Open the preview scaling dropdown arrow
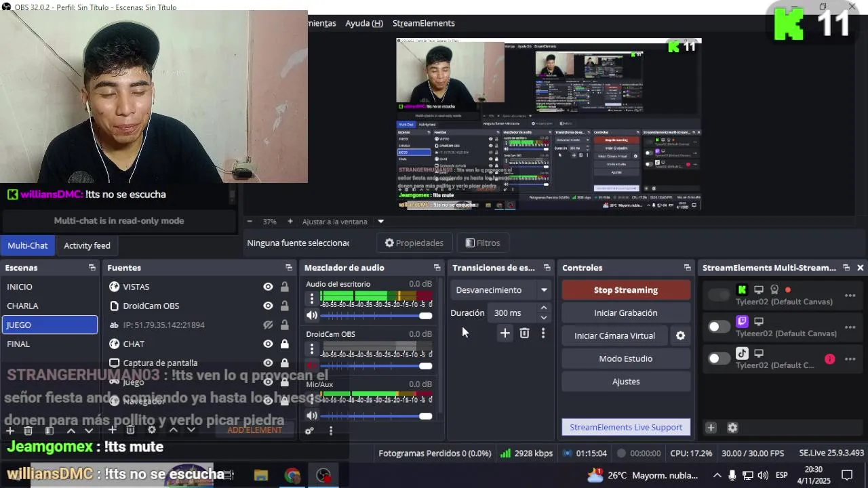The image size is (868, 488). coord(380,222)
